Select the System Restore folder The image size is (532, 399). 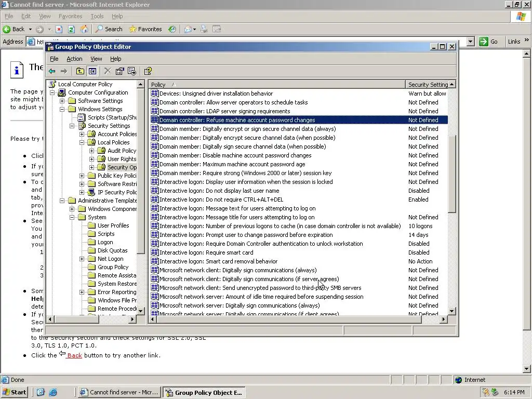[x=117, y=284]
